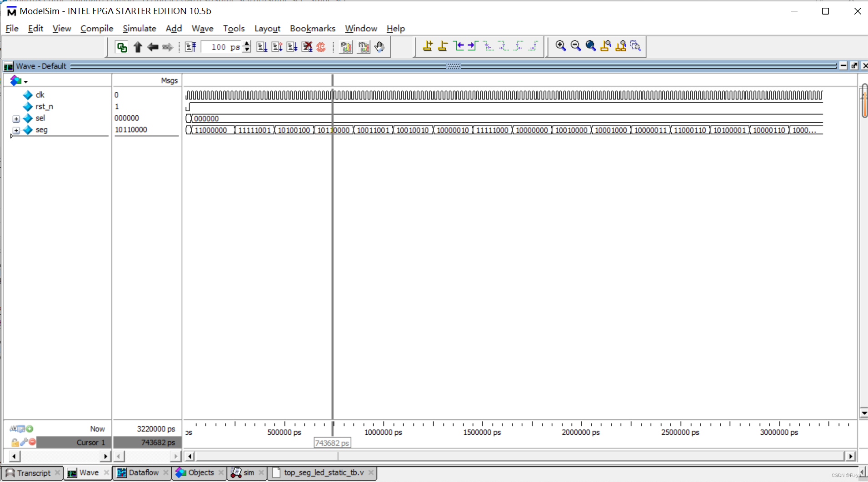
Task: Close the top_seg_led_static_tb.v tab
Action: [371, 473]
